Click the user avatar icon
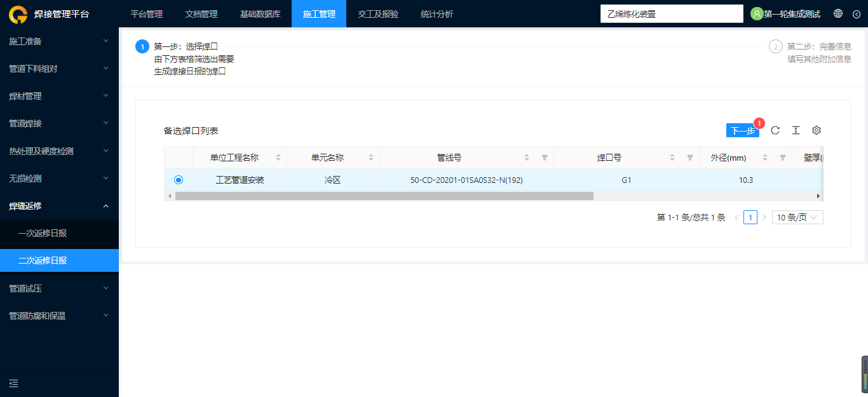This screenshot has width=868, height=397. [x=757, y=14]
